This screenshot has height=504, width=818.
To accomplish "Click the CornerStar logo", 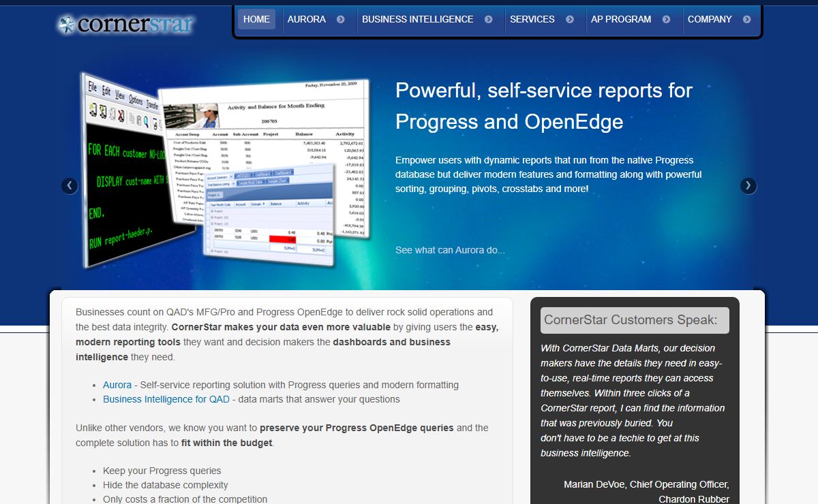I will click(125, 25).
